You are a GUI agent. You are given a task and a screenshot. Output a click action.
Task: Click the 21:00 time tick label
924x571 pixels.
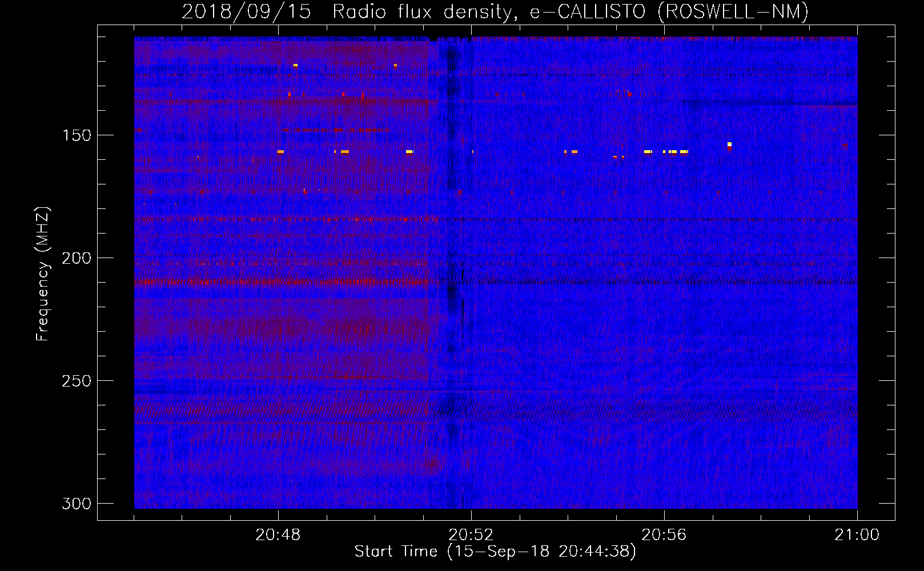[x=857, y=535]
